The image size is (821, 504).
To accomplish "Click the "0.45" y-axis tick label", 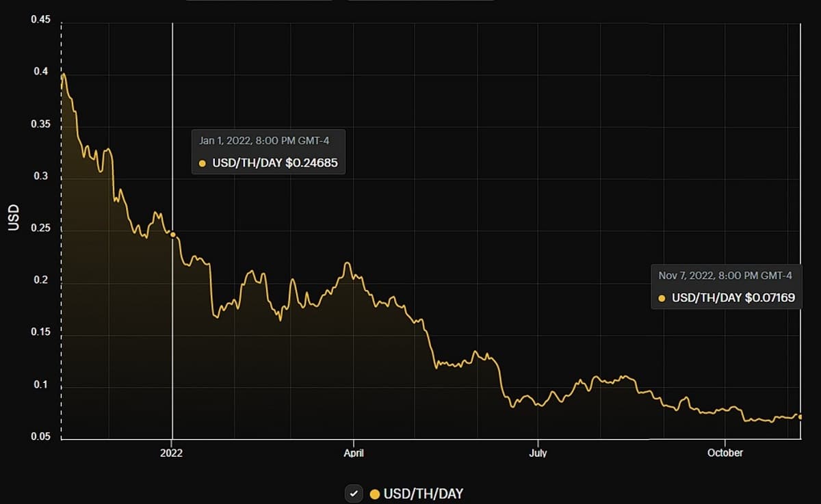I will point(40,19).
